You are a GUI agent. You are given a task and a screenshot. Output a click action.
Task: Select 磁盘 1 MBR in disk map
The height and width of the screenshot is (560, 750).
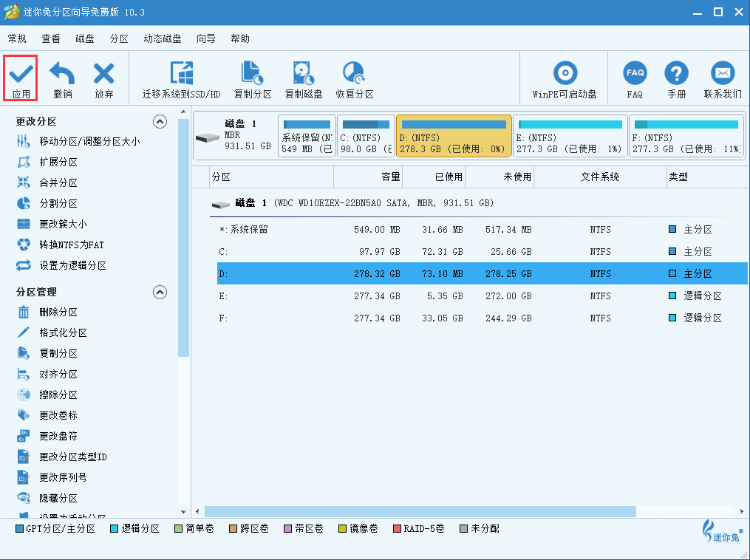tap(235, 135)
